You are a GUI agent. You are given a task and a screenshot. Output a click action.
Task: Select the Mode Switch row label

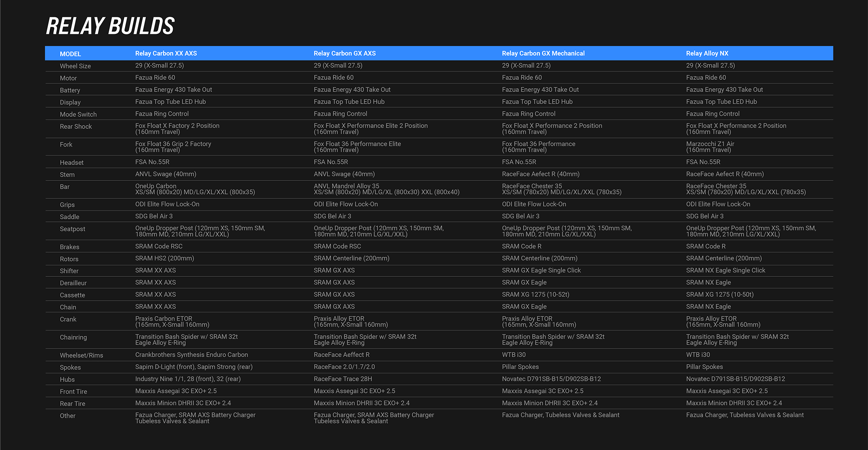click(78, 115)
